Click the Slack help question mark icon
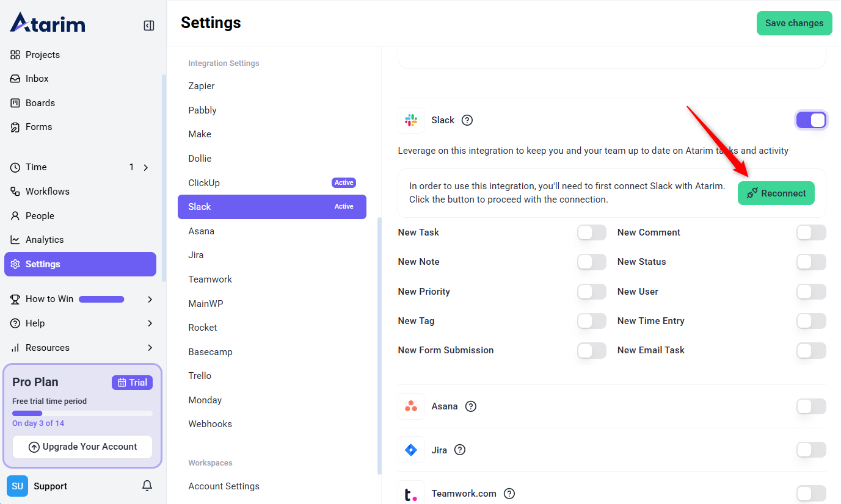The height and width of the screenshot is (504, 841). coord(467,120)
